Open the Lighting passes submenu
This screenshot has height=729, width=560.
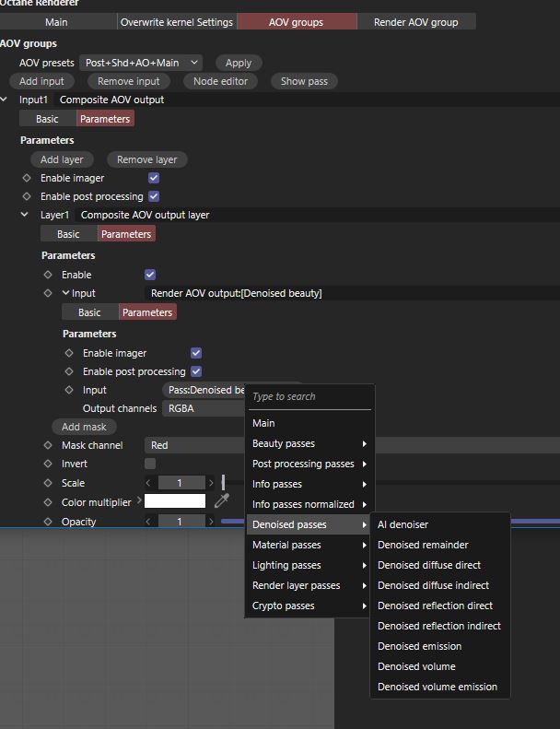[x=308, y=565]
